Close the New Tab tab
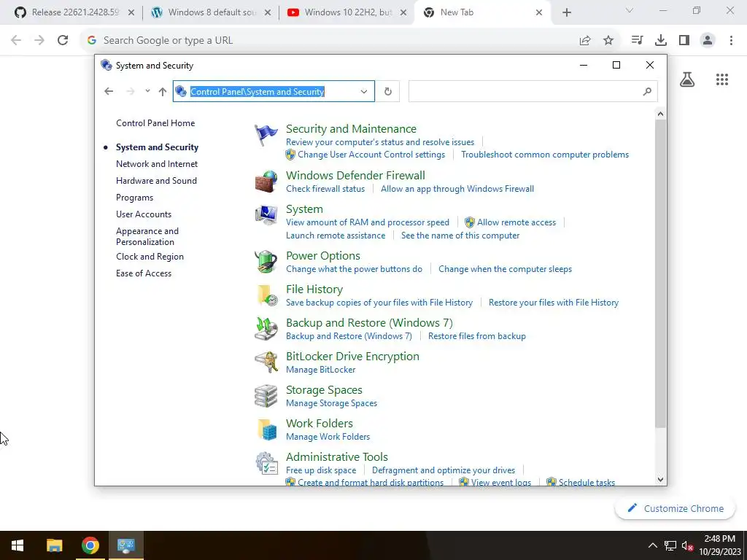This screenshot has width=747, height=560. point(539,12)
